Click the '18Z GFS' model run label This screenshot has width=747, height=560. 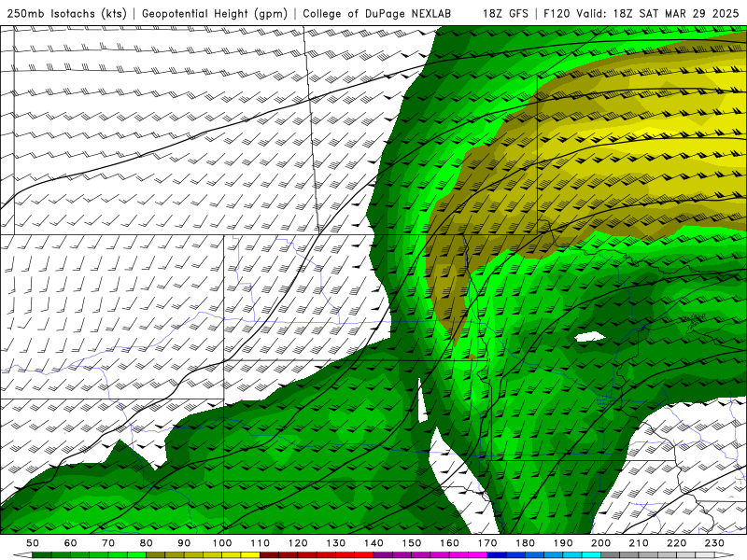tap(505, 14)
